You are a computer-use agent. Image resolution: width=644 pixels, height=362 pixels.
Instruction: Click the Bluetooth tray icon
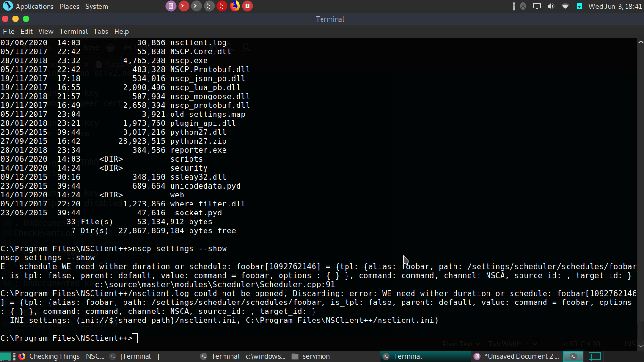[523, 6]
